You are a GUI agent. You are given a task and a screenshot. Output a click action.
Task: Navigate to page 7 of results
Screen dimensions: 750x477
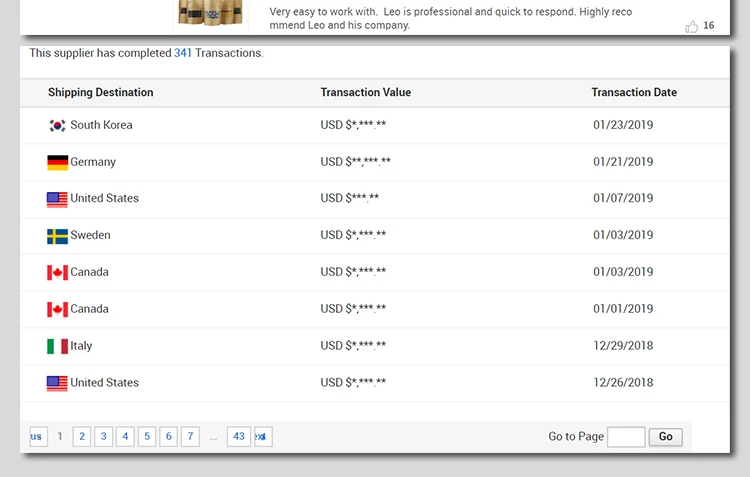click(x=189, y=437)
